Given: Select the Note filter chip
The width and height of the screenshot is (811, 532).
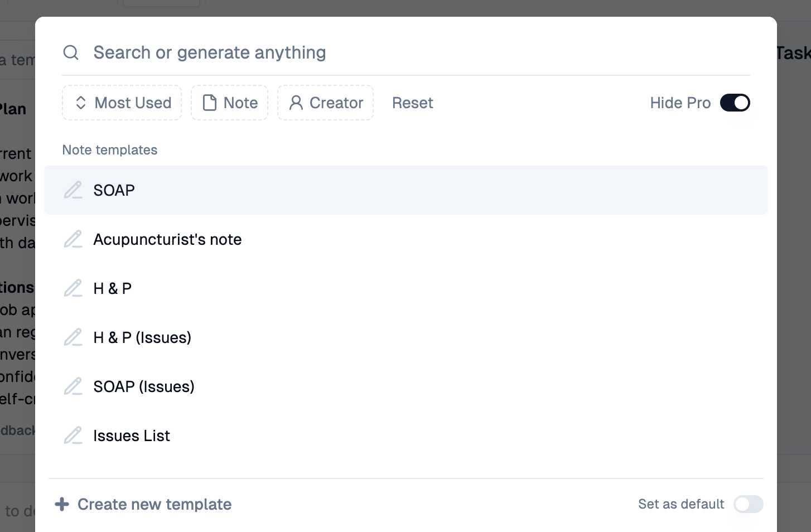Looking at the screenshot, I should (229, 103).
